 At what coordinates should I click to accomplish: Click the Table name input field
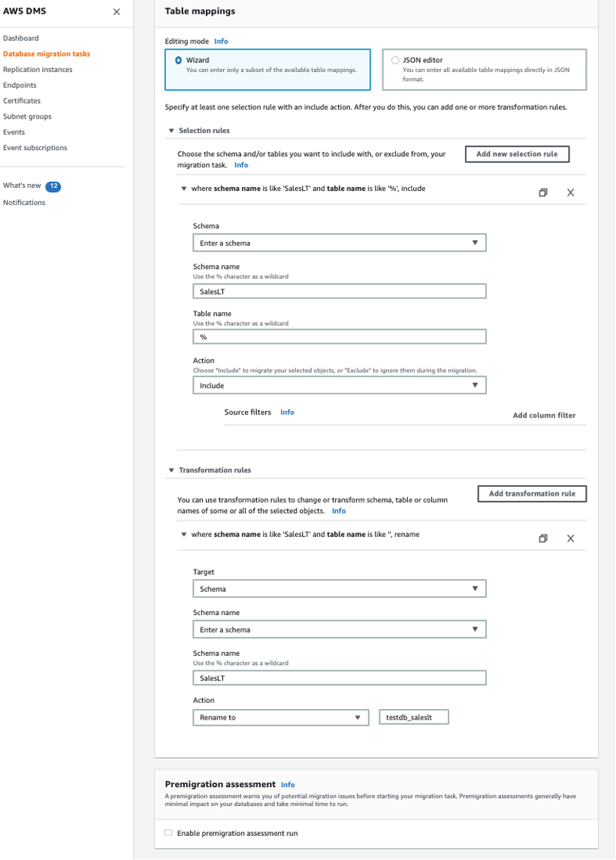pos(339,337)
